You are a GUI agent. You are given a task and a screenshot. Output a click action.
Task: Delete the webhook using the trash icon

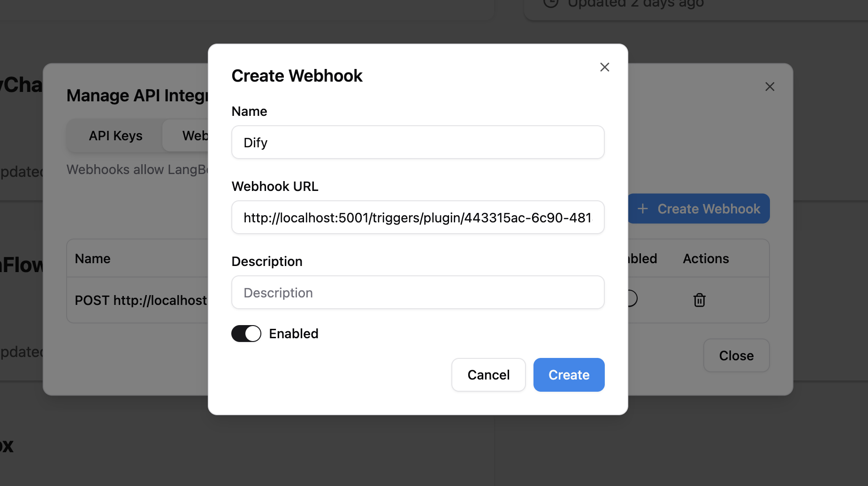pos(699,300)
